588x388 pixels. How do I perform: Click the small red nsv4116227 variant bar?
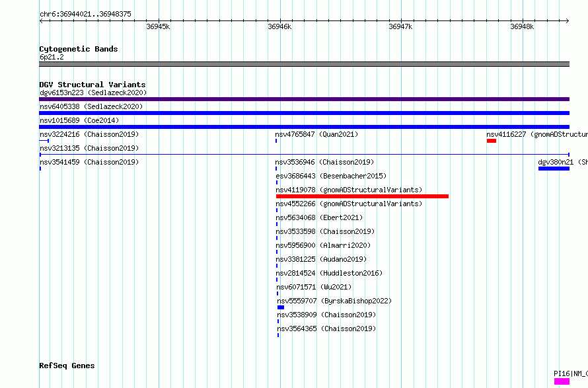(x=492, y=141)
